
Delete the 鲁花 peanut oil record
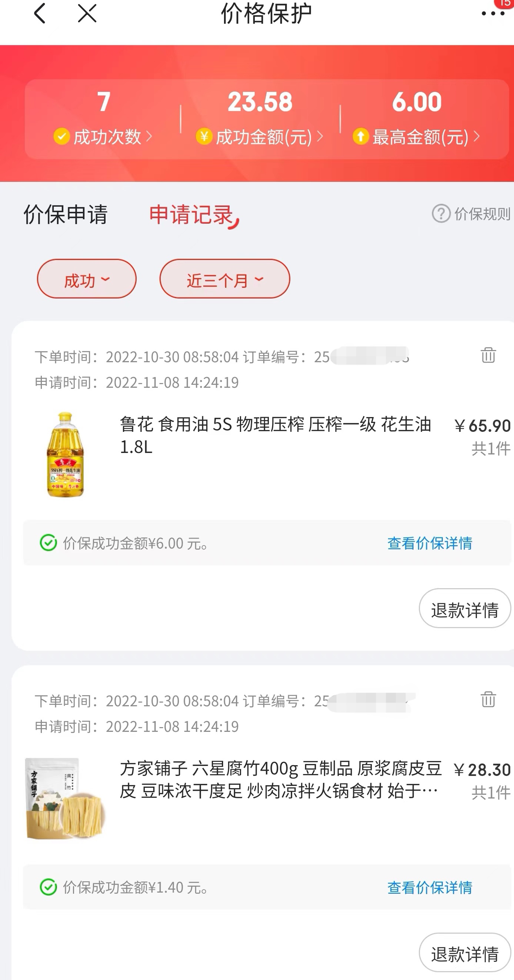pos(488,355)
